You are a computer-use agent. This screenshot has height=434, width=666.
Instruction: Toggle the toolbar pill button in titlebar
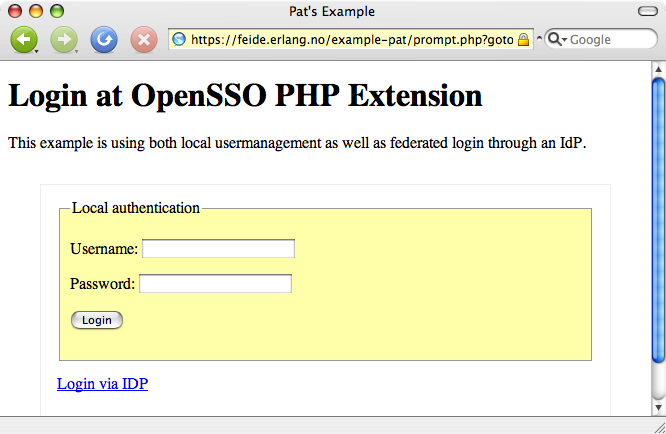[x=648, y=11]
